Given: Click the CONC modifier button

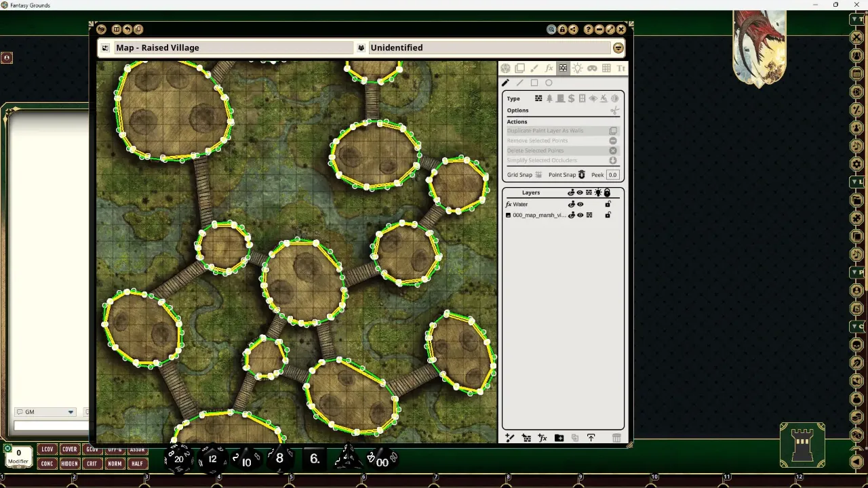Looking at the screenshot, I should pos(47,464).
